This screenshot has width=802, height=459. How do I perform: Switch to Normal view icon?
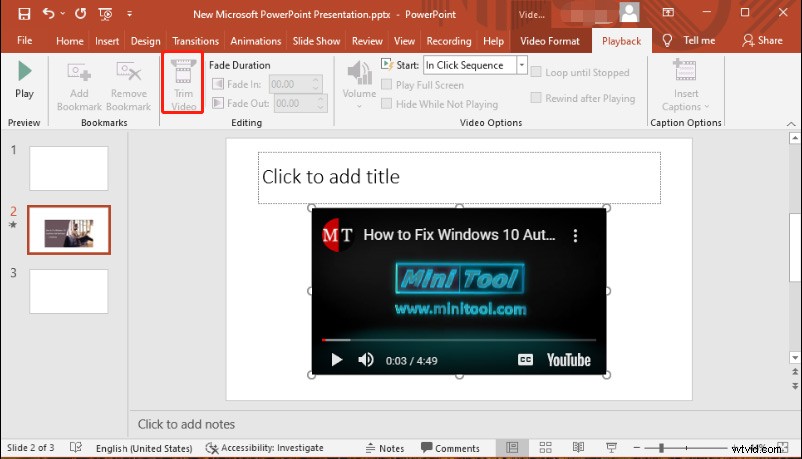(x=512, y=448)
